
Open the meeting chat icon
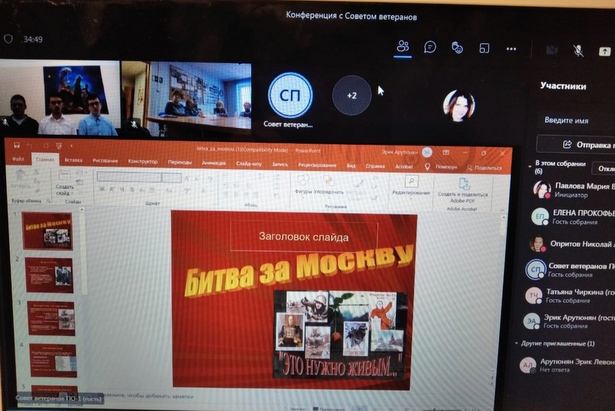(x=430, y=47)
